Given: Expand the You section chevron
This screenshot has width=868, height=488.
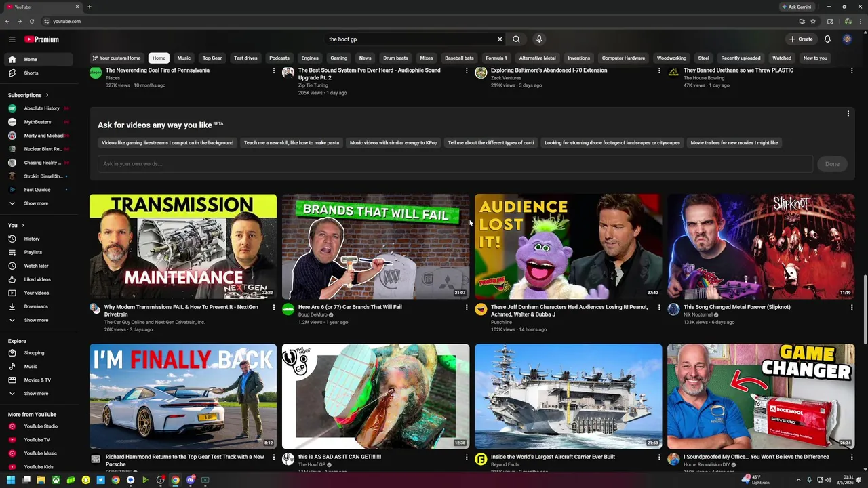Looking at the screenshot, I should pos(22,225).
